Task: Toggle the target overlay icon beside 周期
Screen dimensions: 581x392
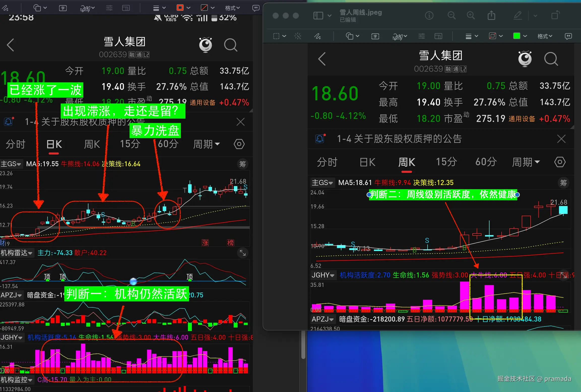Action: point(560,162)
